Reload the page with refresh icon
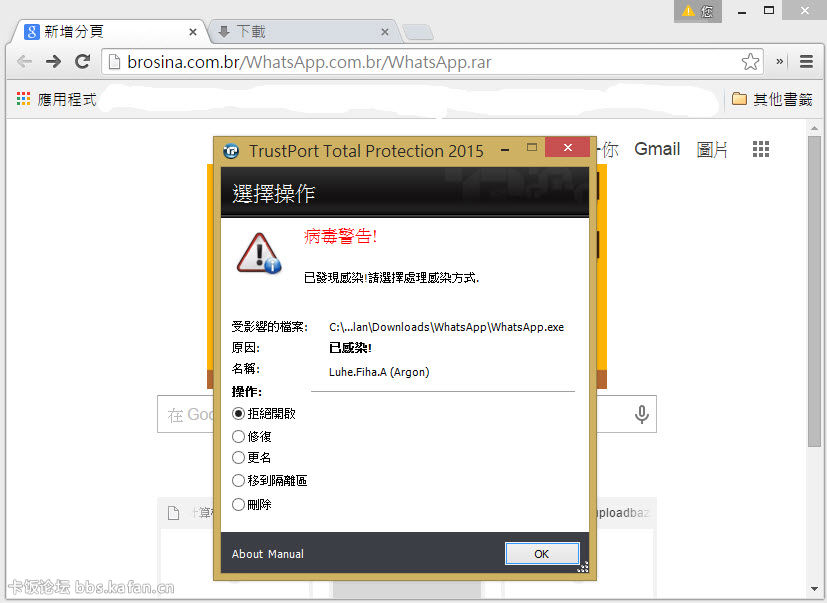This screenshot has height=603, width=827. pos(83,62)
